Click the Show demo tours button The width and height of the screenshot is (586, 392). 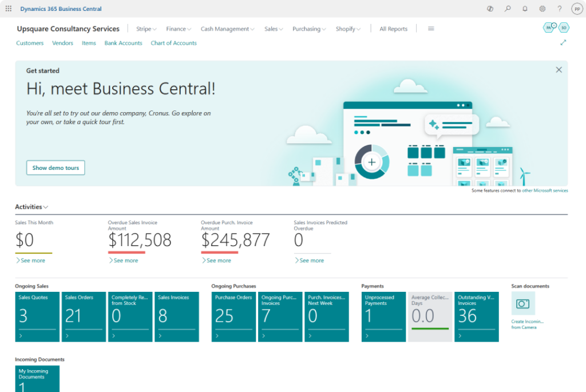pyautogui.click(x=56, y=168)
